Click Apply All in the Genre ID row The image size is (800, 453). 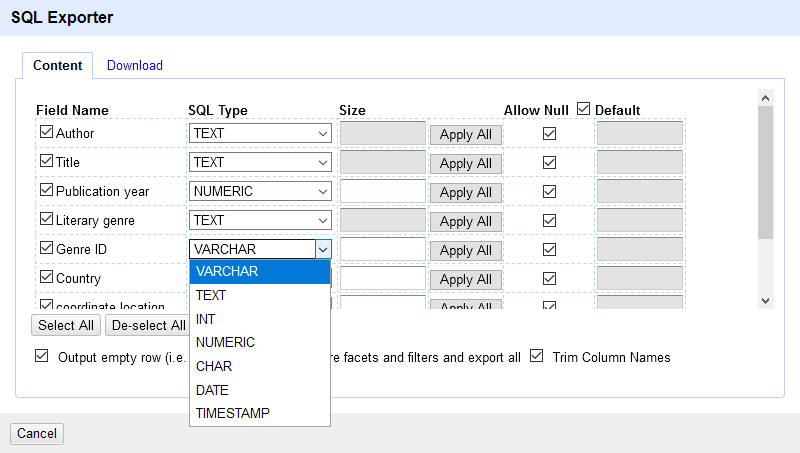point(465,250)
